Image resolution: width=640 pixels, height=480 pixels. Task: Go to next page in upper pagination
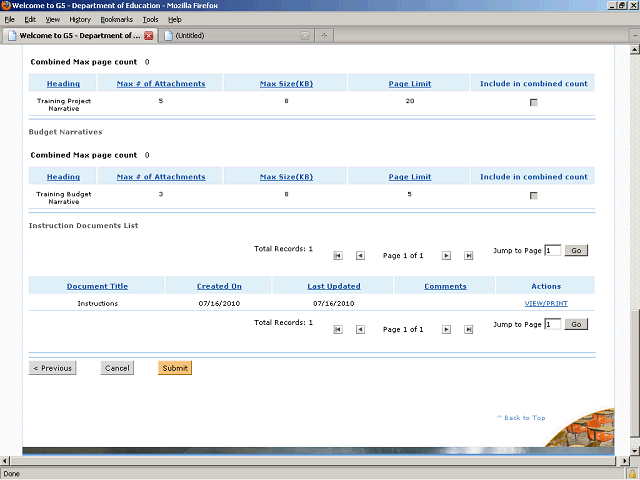click(447, 256)
